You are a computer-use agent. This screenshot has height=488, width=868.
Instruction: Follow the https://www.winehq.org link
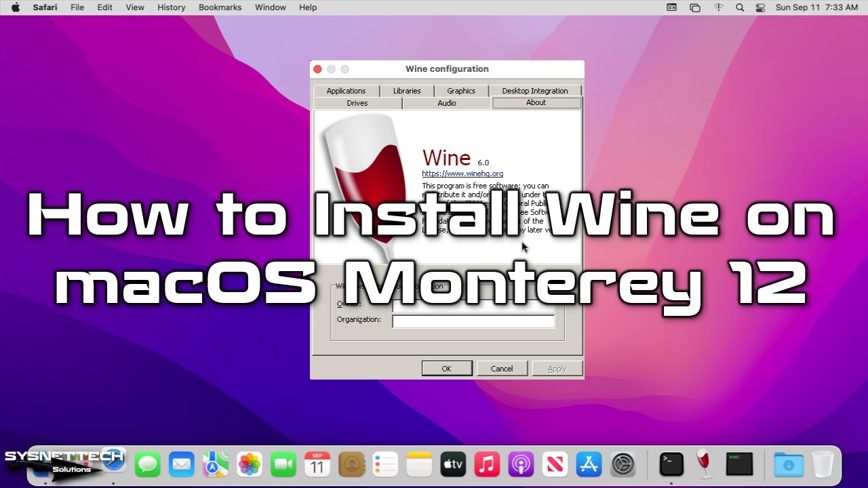(462, 174)
